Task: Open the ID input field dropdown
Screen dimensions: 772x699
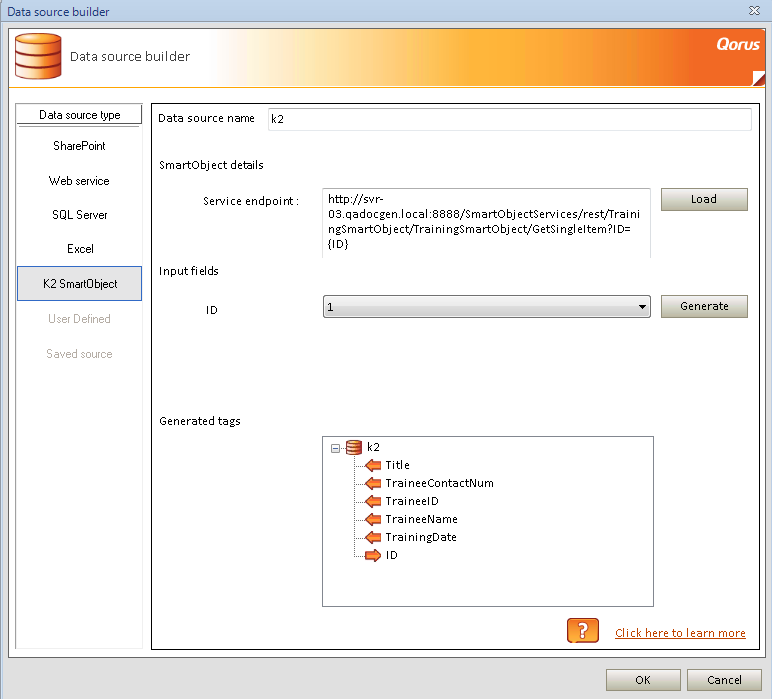Action: pyautogui.click(x=642, y=307)
